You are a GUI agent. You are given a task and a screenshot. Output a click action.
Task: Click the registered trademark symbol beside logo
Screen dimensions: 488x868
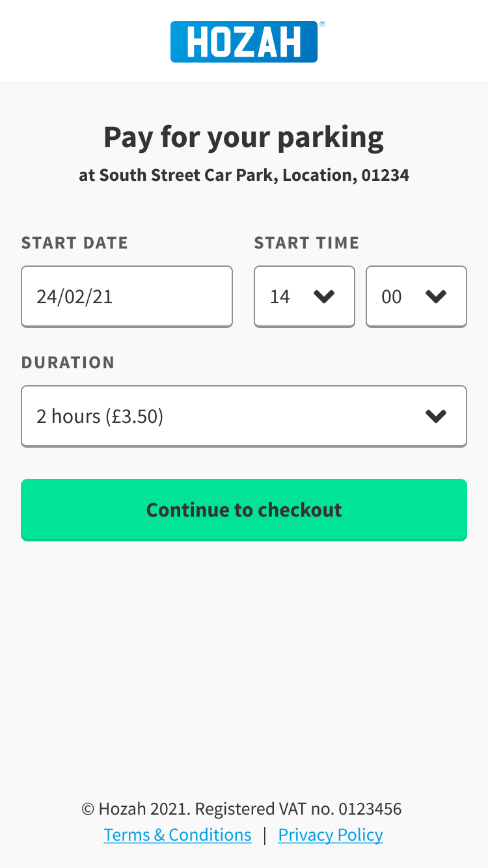coord(322,24)
